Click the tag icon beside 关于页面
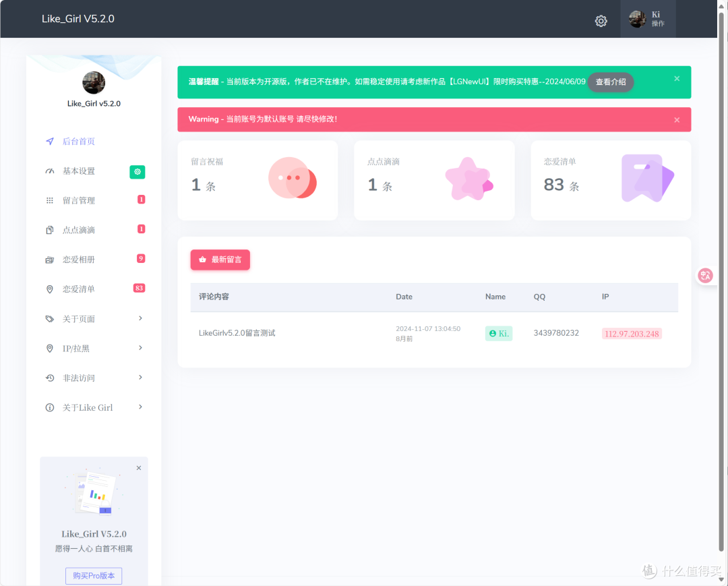This screenshot has width=728, height=586. point(50,319)
